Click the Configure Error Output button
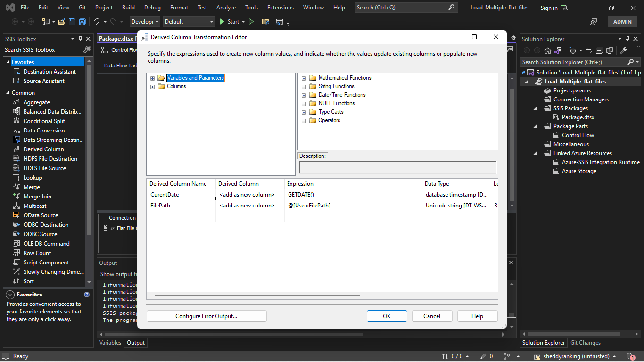The width and height of the screenshot is (644, 362). coord(206,316)
